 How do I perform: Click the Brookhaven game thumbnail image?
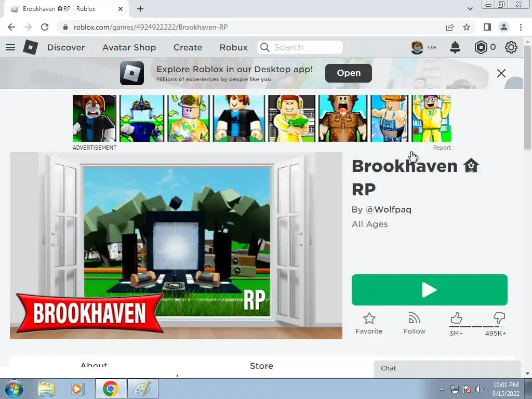(176, 246)
